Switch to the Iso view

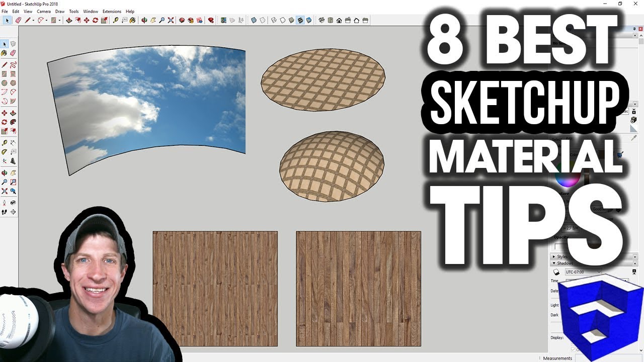click(321, 21)
